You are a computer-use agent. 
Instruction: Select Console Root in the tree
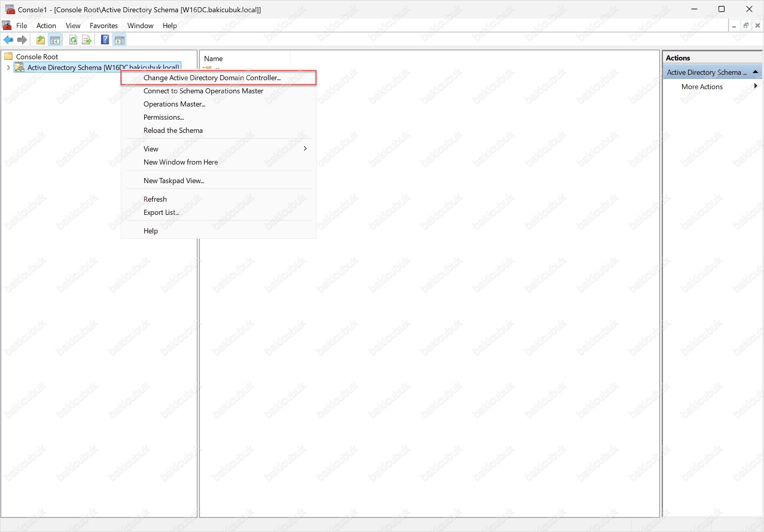[x=37, y=57]
